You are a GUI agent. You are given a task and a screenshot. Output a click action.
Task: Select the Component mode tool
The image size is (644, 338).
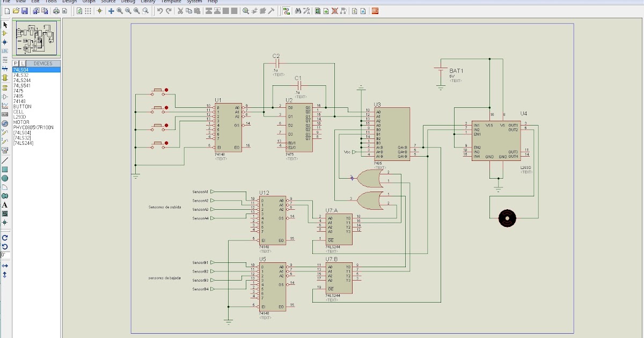(5, 33)
